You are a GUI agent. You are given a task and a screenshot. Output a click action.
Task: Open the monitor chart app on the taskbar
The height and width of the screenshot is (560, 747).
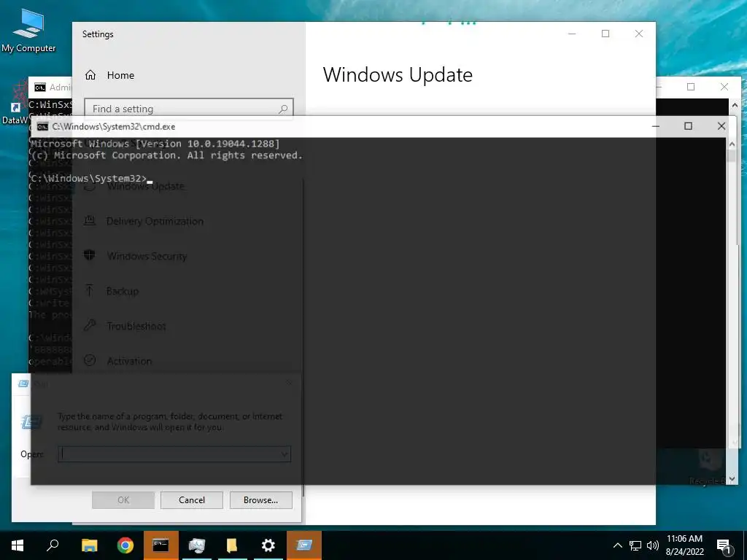196,545
